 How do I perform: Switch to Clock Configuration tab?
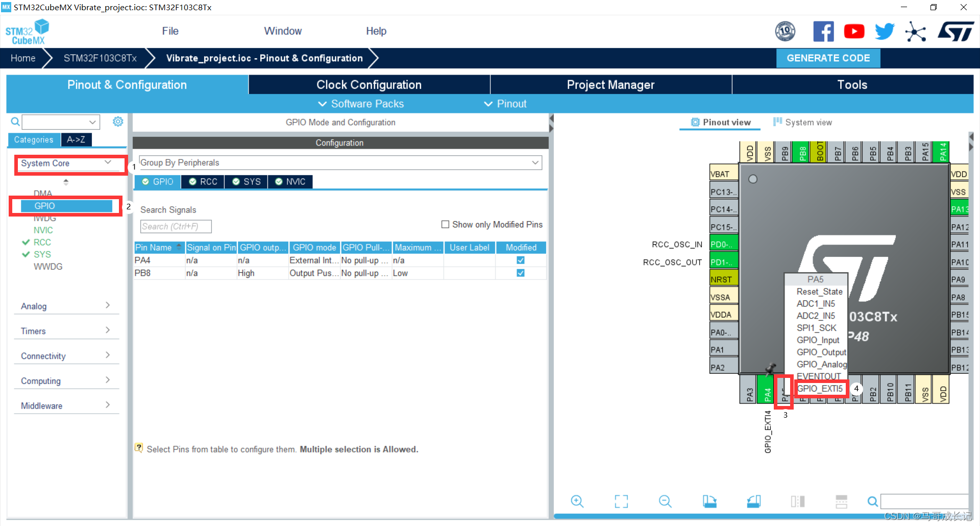[x=369, y=85]
